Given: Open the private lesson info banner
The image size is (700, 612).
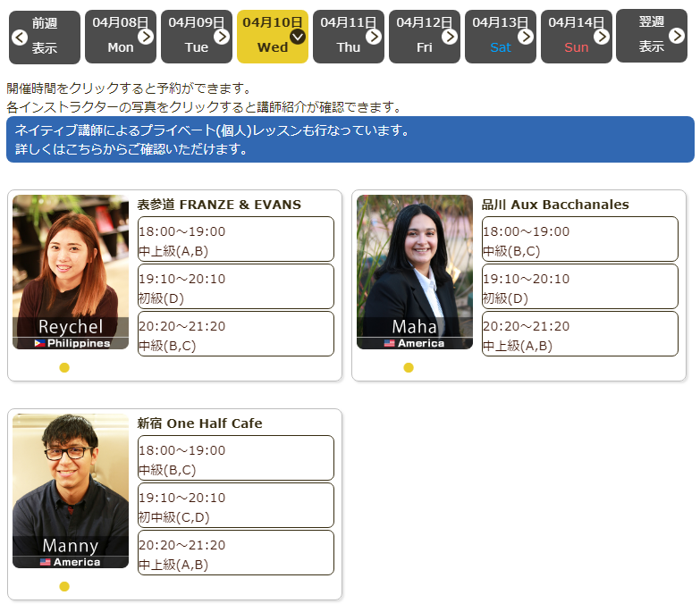Looking at the screenshot, I should [x=350, y=139].
